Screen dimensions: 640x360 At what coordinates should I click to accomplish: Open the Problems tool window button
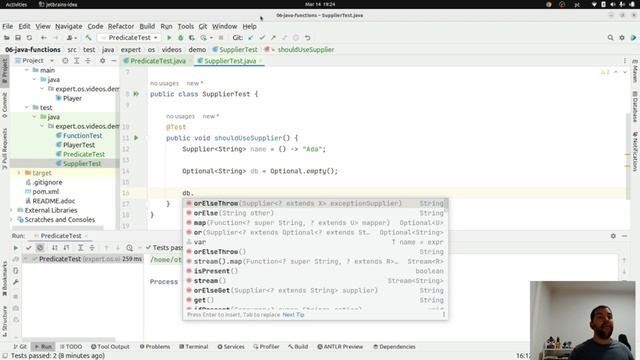[155, 347]
